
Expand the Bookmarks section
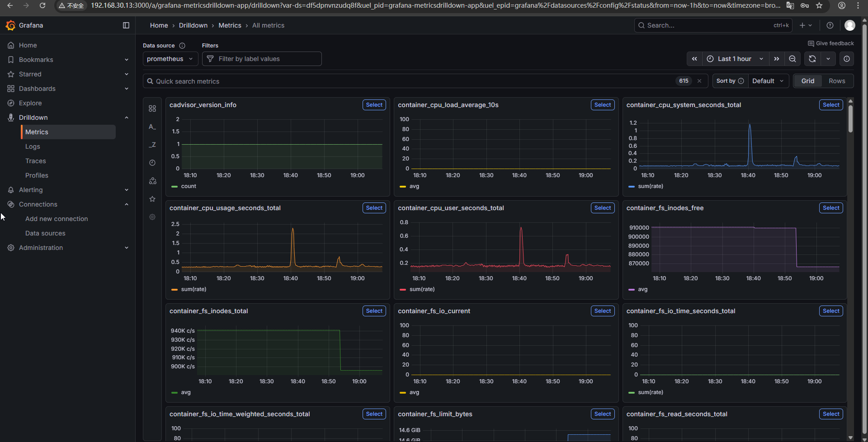tap(127, 60)
